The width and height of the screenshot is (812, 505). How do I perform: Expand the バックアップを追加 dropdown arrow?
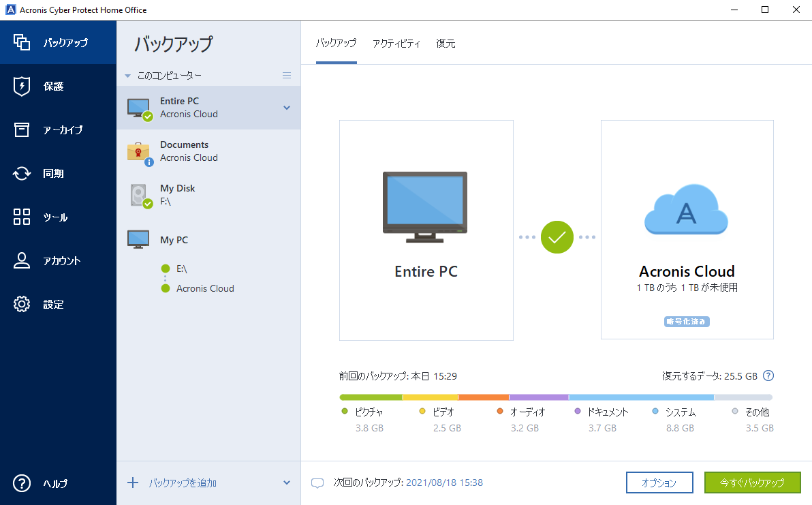[288, 482]
